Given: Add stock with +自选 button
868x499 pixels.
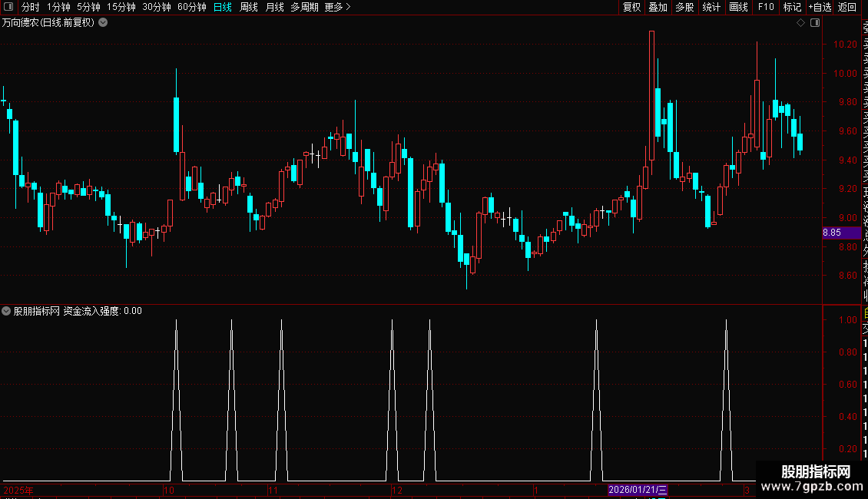Looking at the screenshot, I should (820, 7).
